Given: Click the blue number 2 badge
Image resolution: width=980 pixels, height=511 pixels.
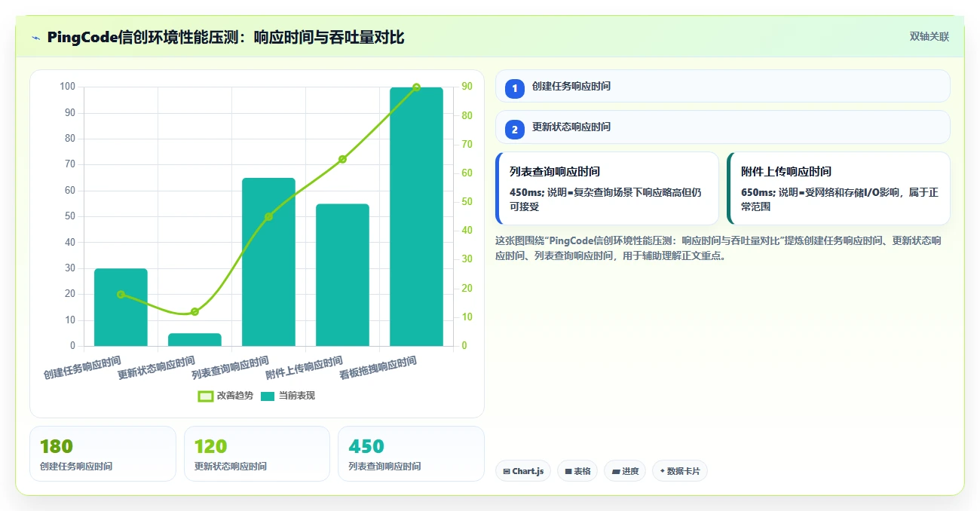Looking at the screenshot, I should tap(515, 130).
